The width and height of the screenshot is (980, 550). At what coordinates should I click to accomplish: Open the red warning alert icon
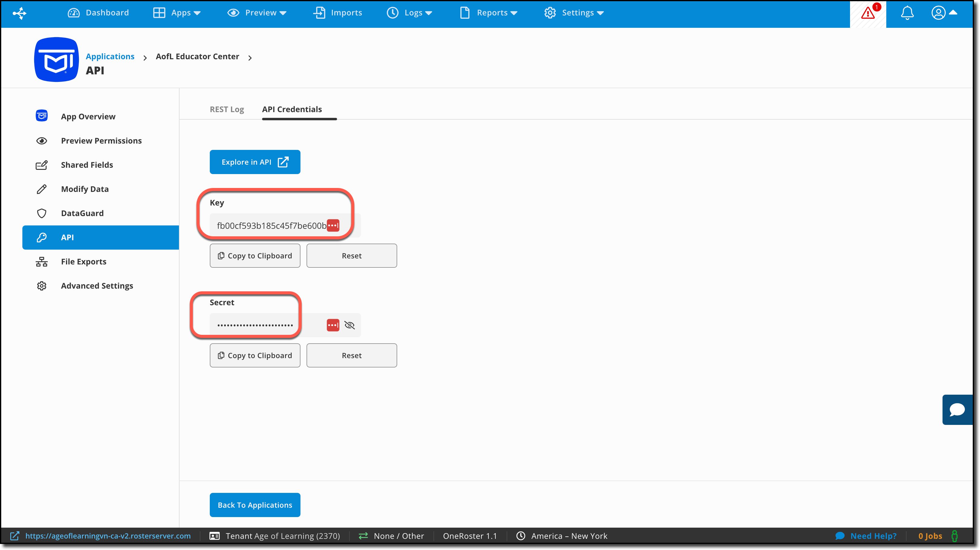tap(868, 13)
